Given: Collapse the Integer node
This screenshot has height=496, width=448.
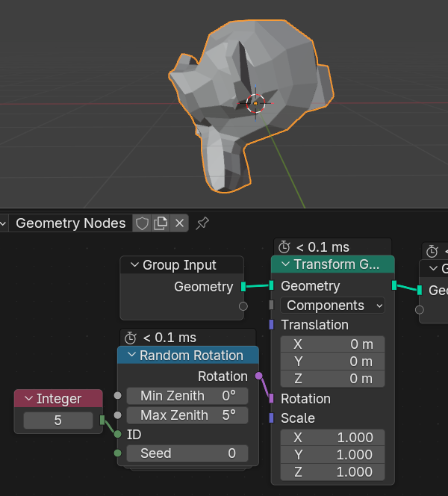Looking at the screenshot, I should 28,399.
